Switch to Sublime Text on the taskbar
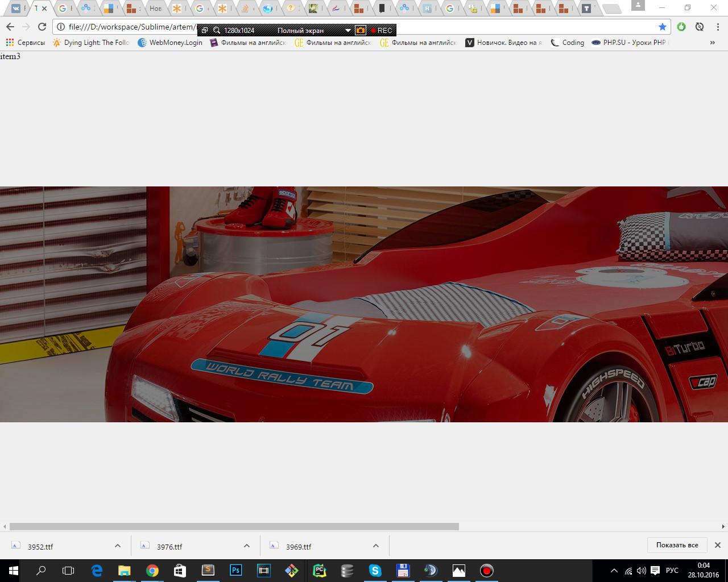This screenshot has width=728, height=582. coord(208,571)
